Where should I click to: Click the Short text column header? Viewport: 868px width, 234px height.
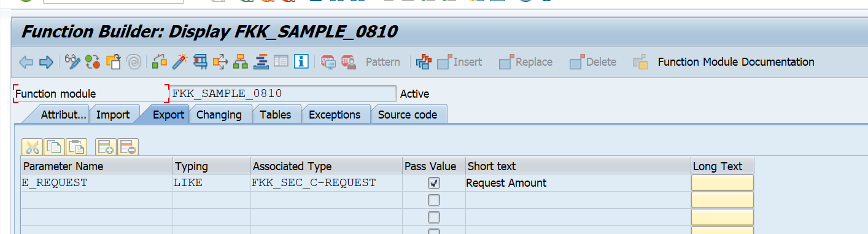pos(578,166)
